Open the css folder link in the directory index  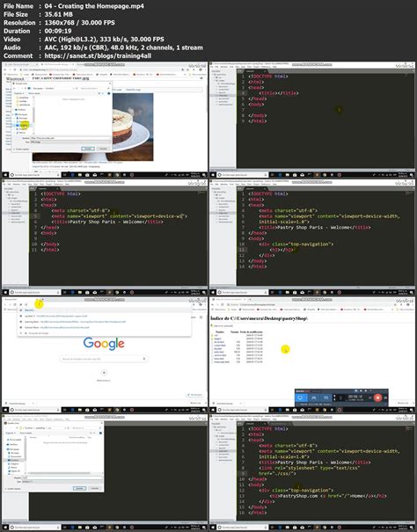(216, 335)
